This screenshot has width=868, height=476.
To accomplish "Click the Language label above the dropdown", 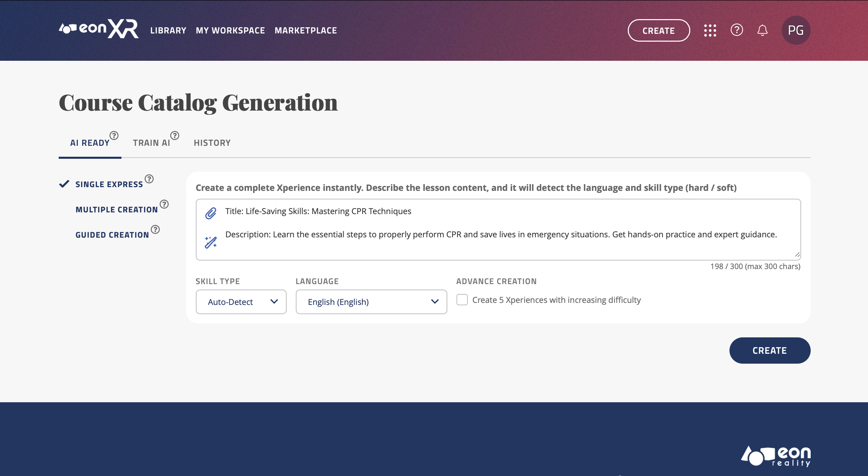I will click(317, 281).
